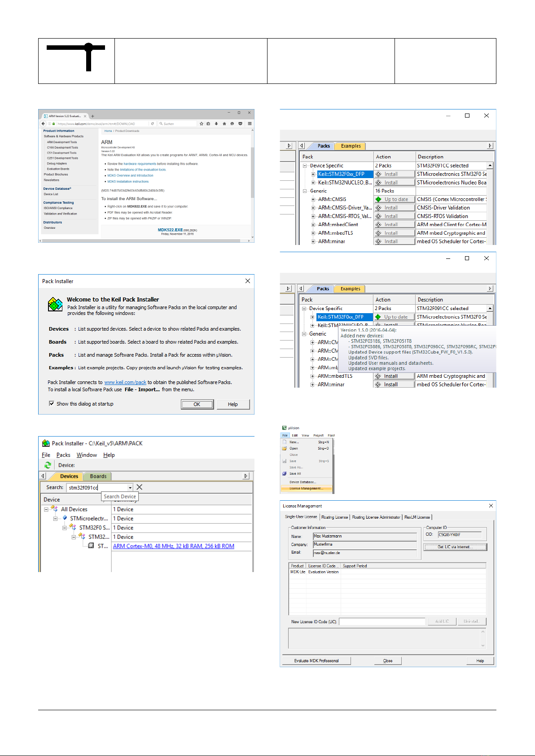Click the green refresh icon in Pack Installer
The width and height of the screenshot is (535, 756).
tap(48, 465)
